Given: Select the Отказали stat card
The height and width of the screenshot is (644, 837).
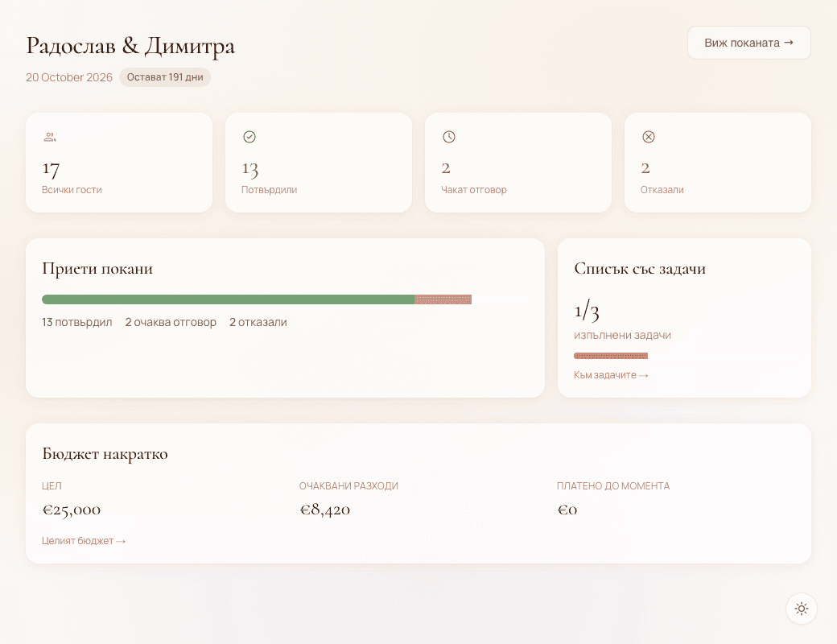Looking at the screenshot, I should (718, 163).
